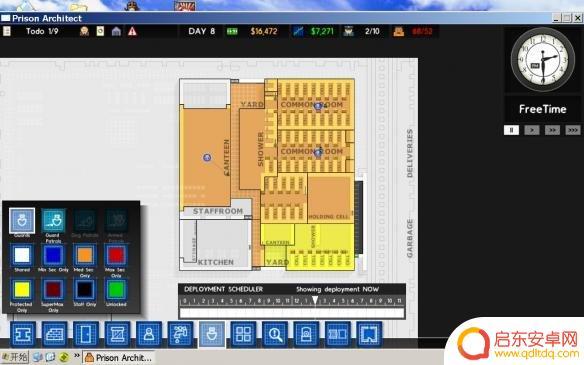This screenshot has width=584, height=365.
Task: Click the Staffroom label on the map
Action: 218,211
